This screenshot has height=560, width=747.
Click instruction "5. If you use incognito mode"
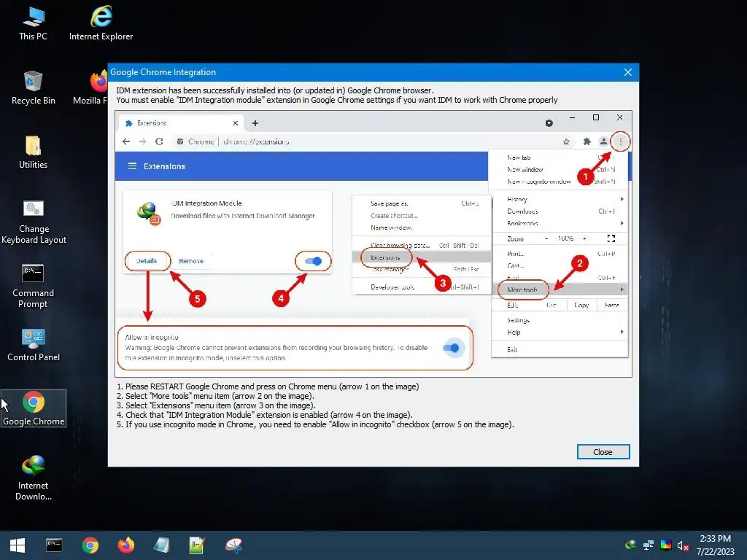(x=315, y=425)
